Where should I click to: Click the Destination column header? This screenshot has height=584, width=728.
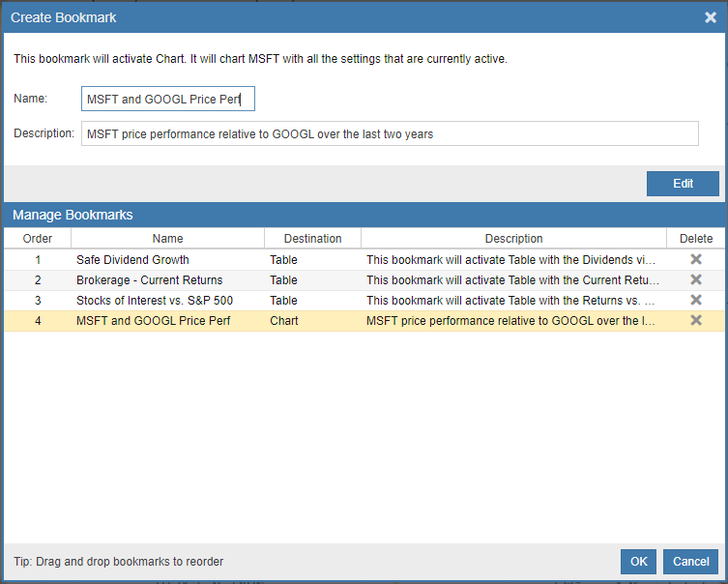[312, 238]
